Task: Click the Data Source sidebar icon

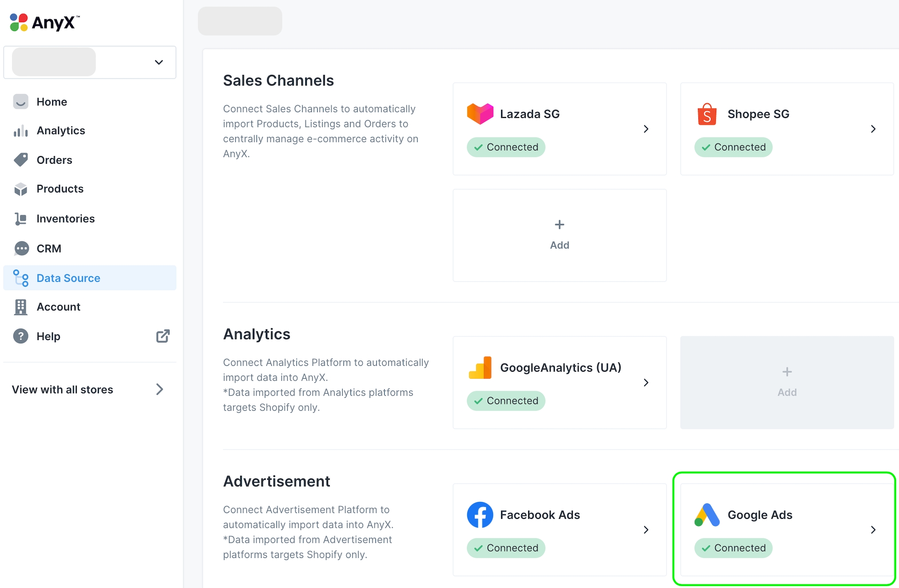Action: click(21, 278)
